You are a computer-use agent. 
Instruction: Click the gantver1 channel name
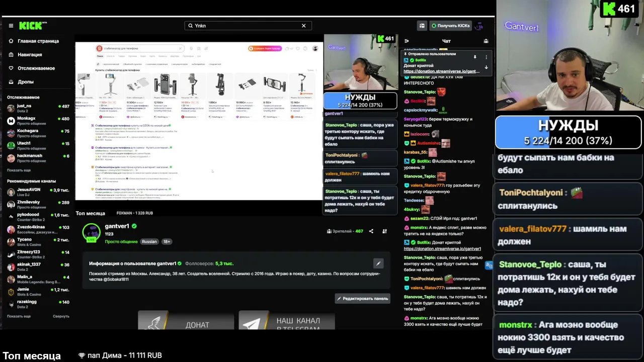pos(117,226)
